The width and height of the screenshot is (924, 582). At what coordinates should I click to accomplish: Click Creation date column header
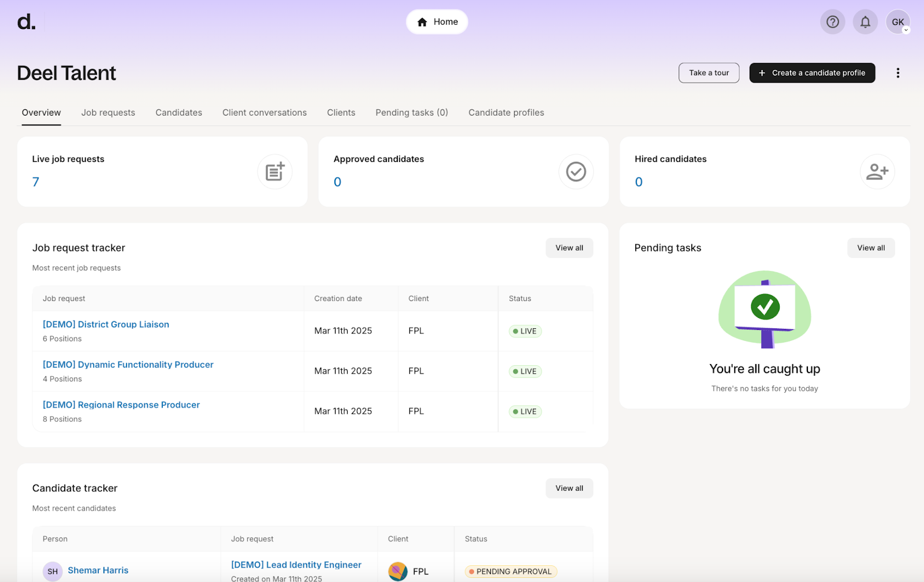coord(338,299)
